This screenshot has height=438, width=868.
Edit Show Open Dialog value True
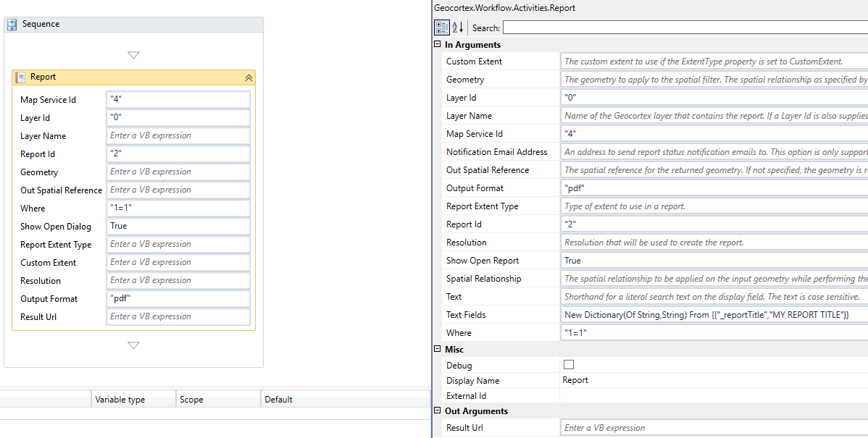178,226
